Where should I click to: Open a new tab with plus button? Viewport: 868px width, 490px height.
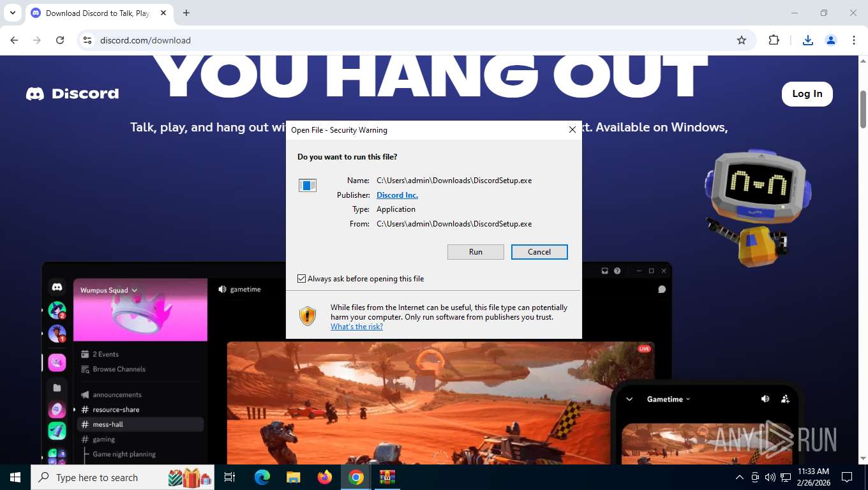click(x=186, y=13)
